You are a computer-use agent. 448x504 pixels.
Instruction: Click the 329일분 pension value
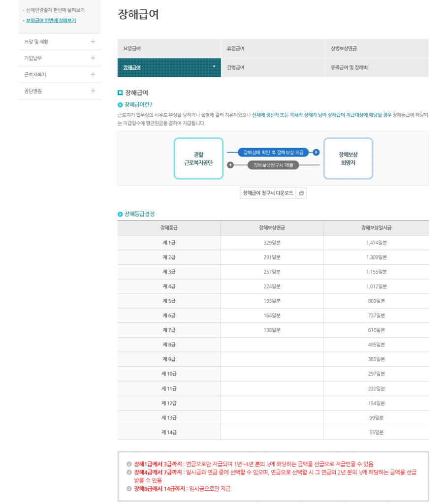point(272,243)
